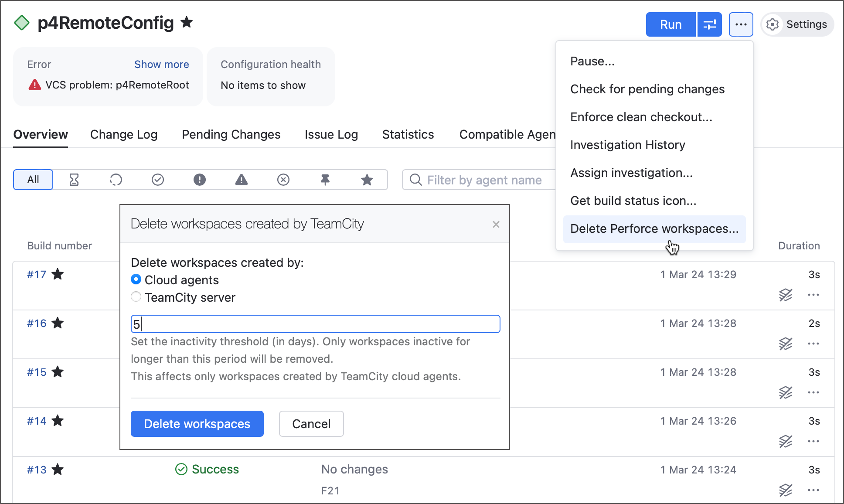Select the All builds filter
844x504 pixels.
click(33, 180)
